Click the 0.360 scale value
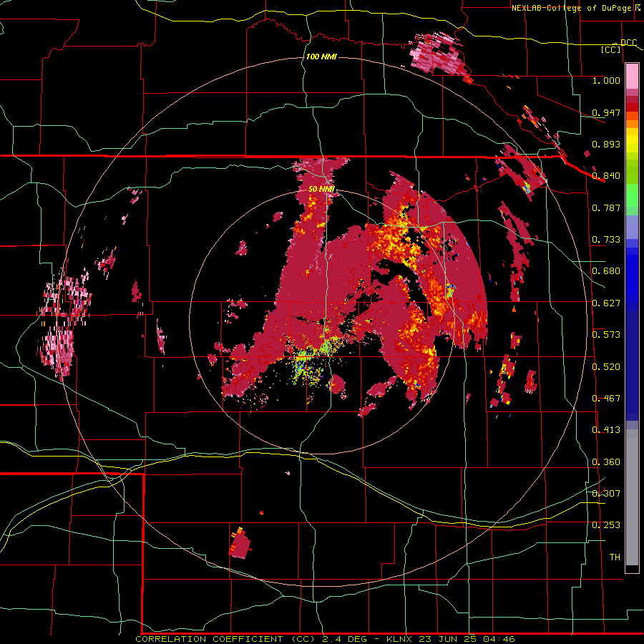The image size is (644, 644). pos(606,462)
